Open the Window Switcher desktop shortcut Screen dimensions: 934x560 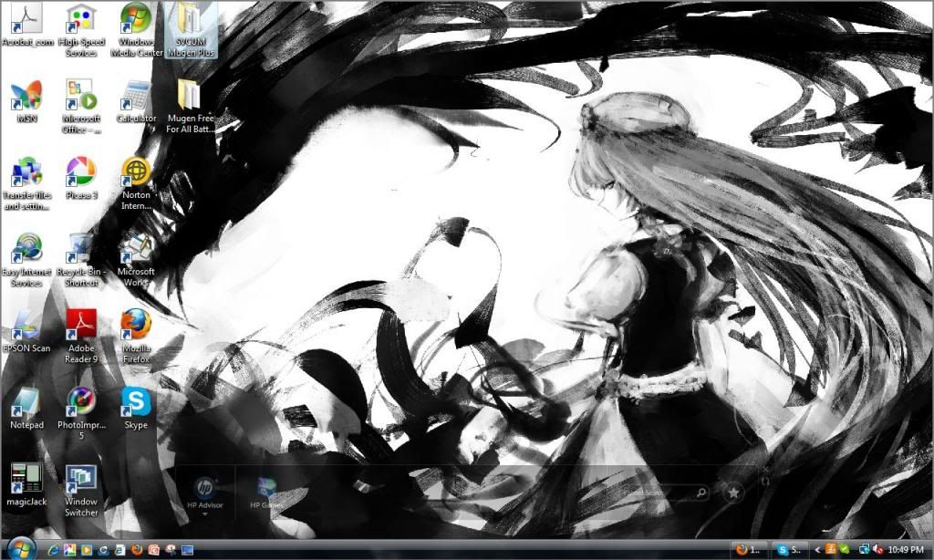[x=81, y=491]
